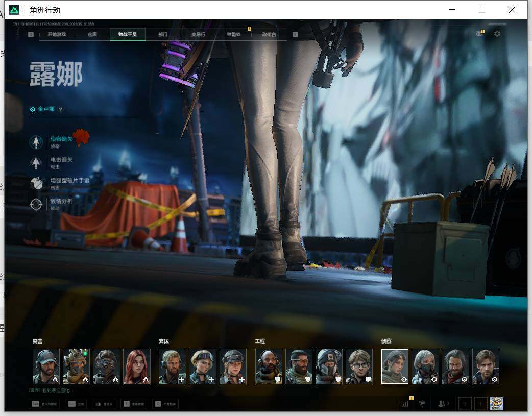Pick the support woman wearing a dark helmet

click(233, 366)
